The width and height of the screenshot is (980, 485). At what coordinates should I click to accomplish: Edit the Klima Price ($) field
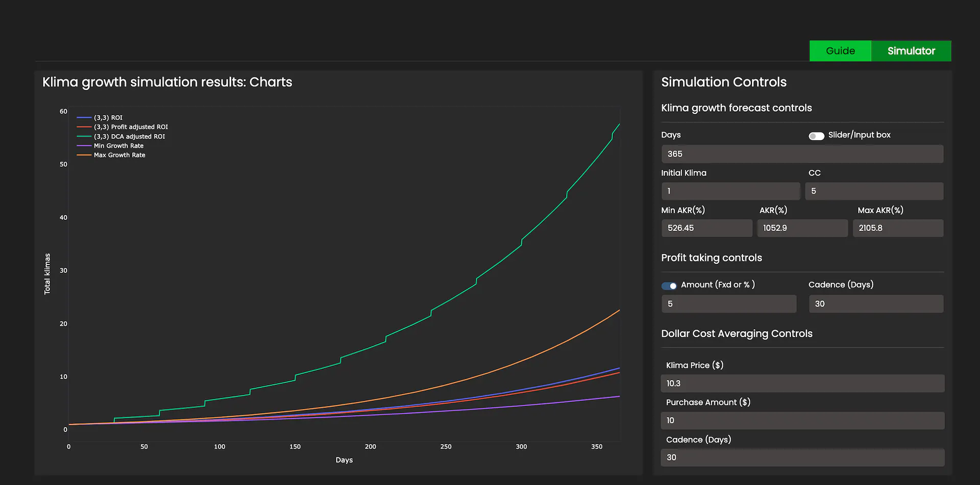pos(802,384)
